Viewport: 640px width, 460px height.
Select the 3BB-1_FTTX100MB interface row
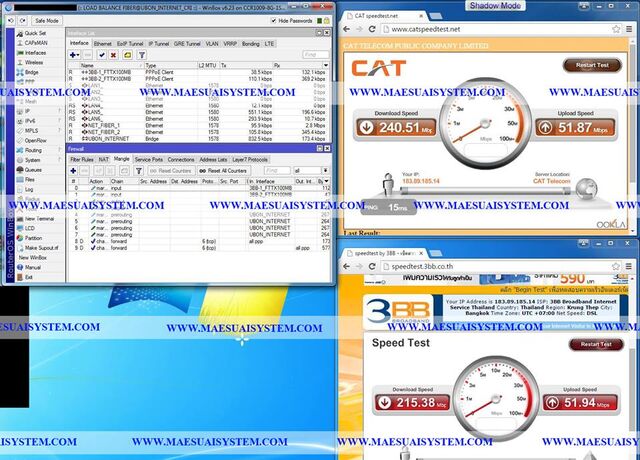point(198,72)
